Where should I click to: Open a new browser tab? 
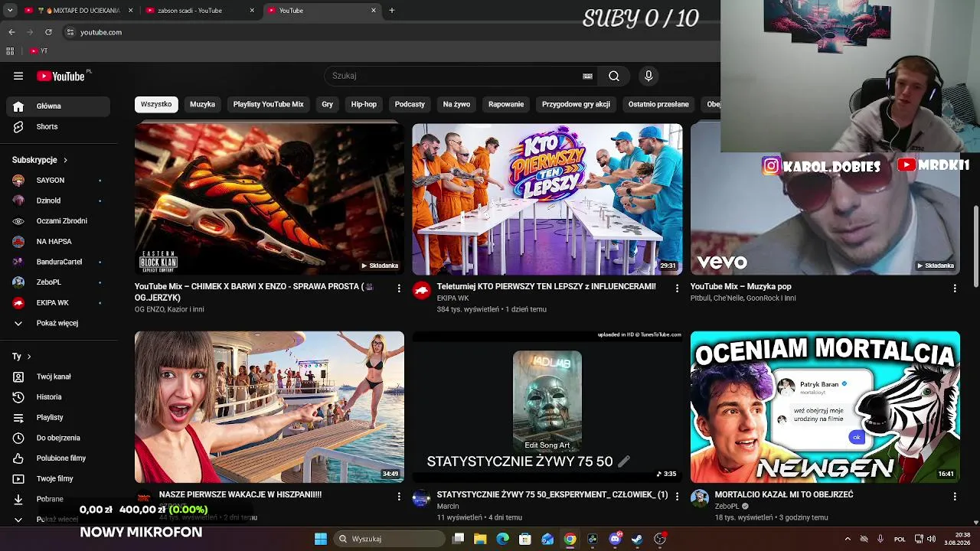point(392,11)
